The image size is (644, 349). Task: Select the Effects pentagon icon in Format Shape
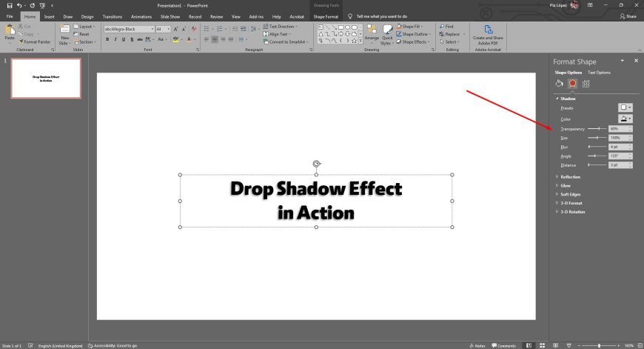[x=572, y=84]
